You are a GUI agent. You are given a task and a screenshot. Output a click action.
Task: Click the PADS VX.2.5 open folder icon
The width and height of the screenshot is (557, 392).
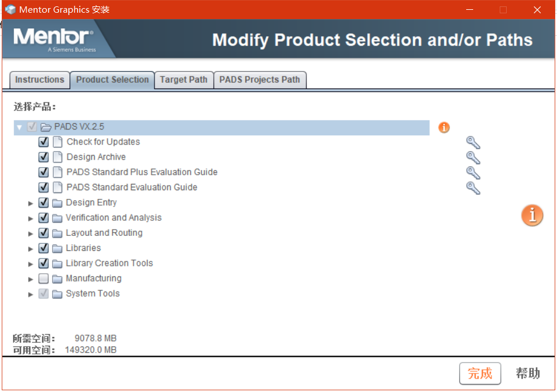[46, 127]
